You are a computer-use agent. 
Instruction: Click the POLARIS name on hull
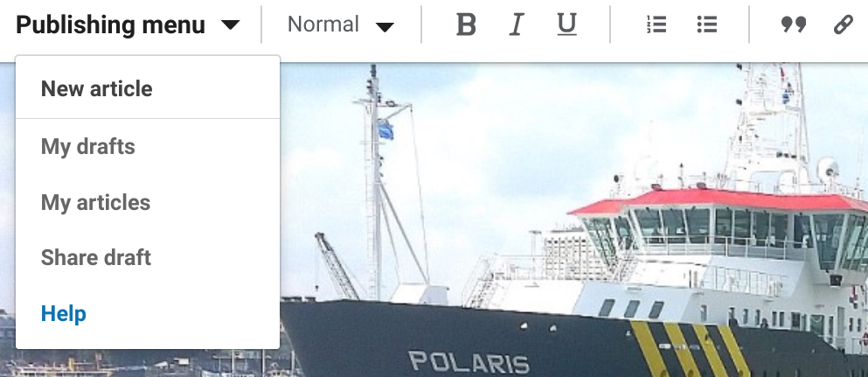469,363
